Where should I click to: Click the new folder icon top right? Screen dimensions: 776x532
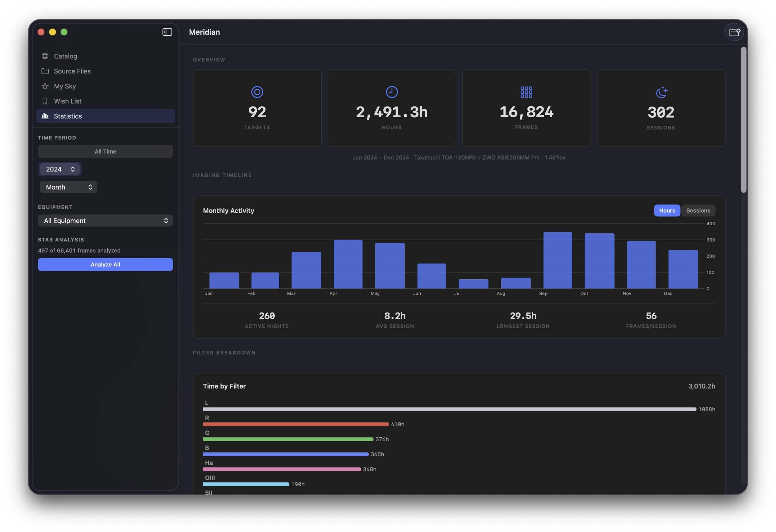[x=734, y=32]
